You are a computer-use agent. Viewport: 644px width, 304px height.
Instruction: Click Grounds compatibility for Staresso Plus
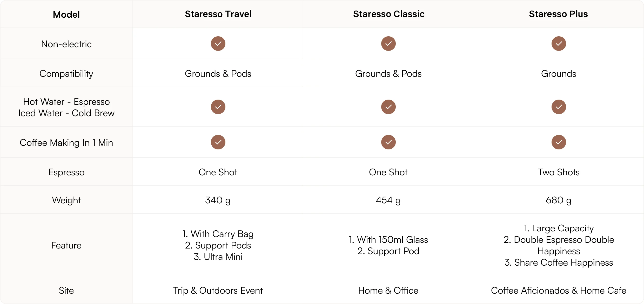pos(558,74)
